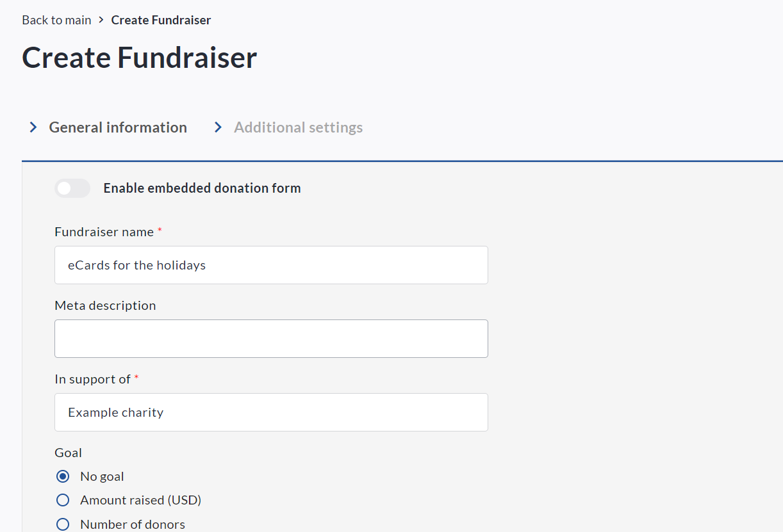Click the In support of field label
The height and width of the screenshot is (532, 783).
pos(92,379)
